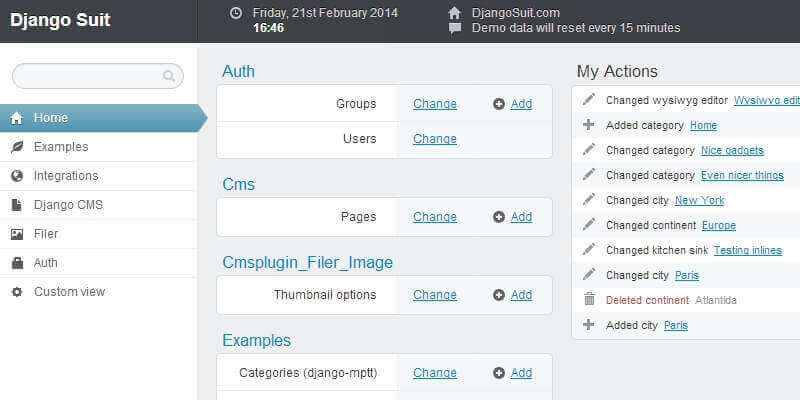Click the leaf icon beside Examples

click(16, 147)
